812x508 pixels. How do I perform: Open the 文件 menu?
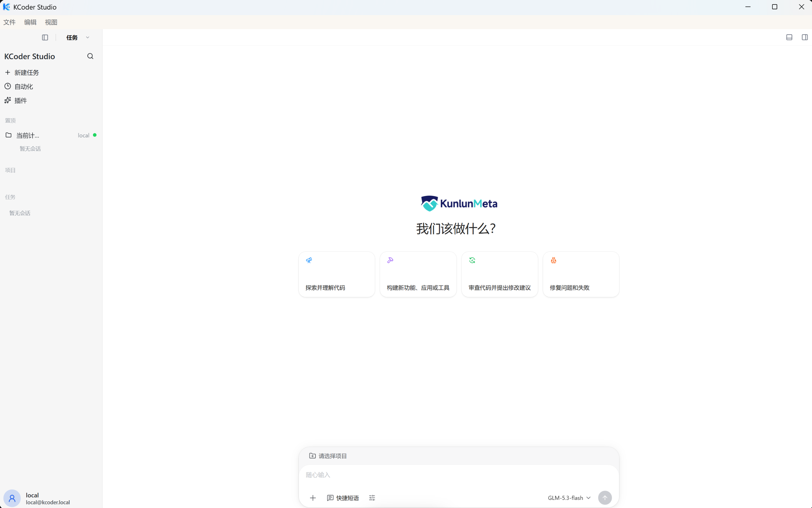coord(9,22)
